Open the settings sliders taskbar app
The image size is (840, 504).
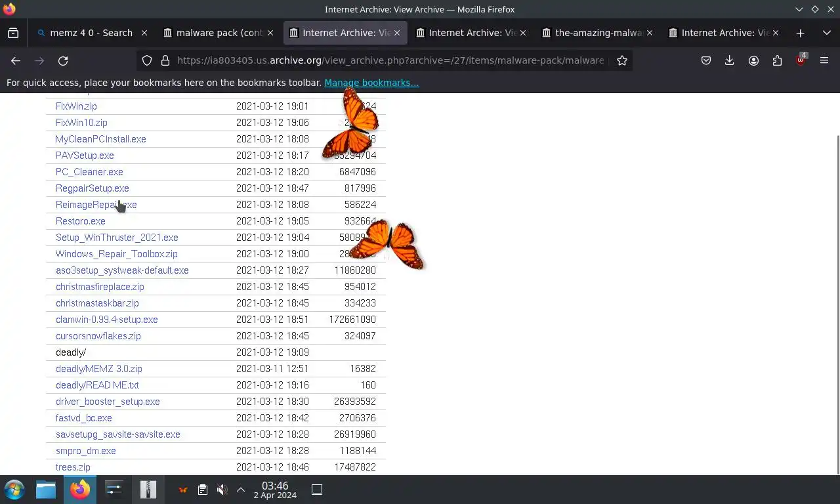114,490
